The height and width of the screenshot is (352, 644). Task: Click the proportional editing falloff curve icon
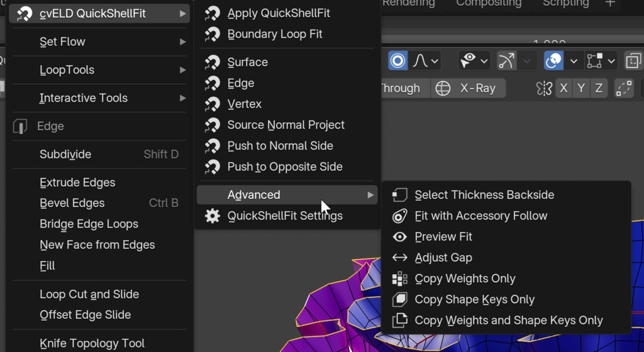click(x=420, y=61)
